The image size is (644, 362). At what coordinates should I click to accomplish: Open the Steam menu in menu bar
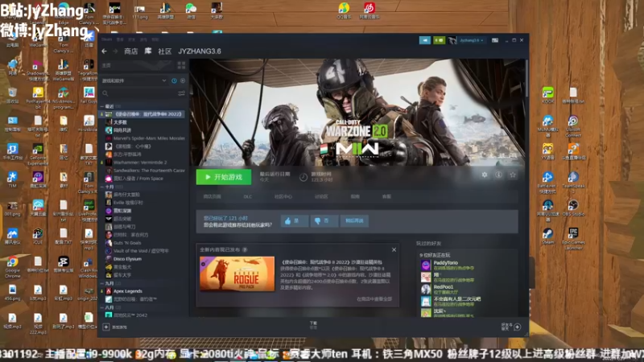point(106,39)
